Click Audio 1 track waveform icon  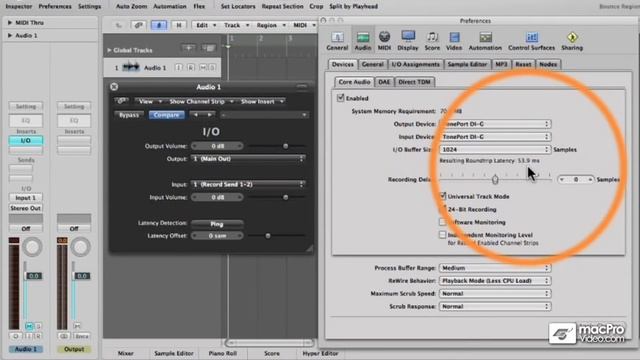[131, 67]
